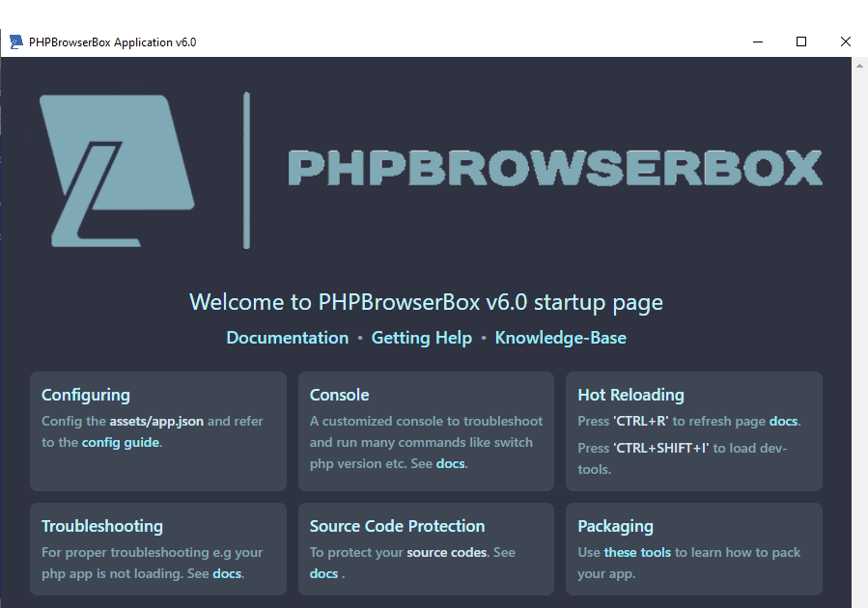
Task: Click the Console card heading
Action: (x=339, y=395)
